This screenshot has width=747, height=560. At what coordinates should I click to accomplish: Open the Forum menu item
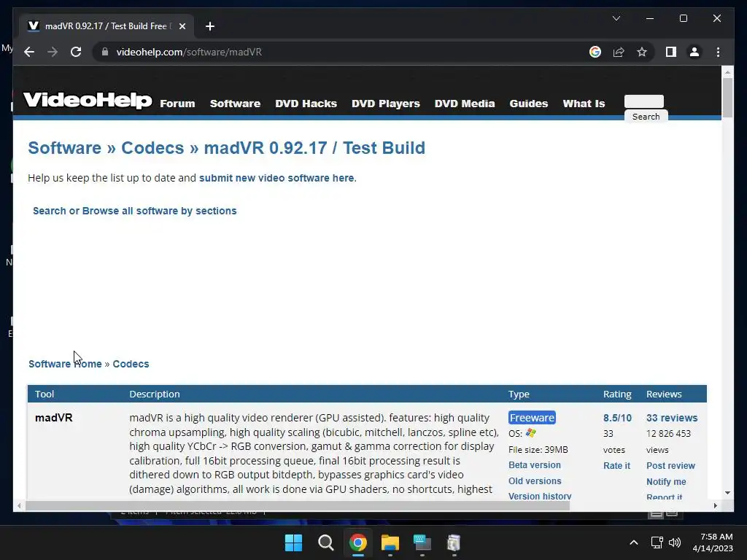point(178,104)
